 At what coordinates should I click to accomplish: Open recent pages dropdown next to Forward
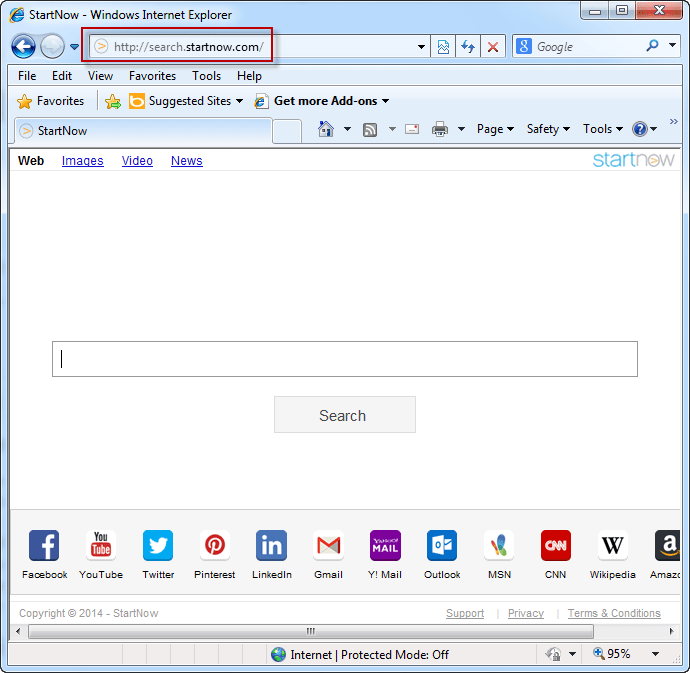point(74,46)
